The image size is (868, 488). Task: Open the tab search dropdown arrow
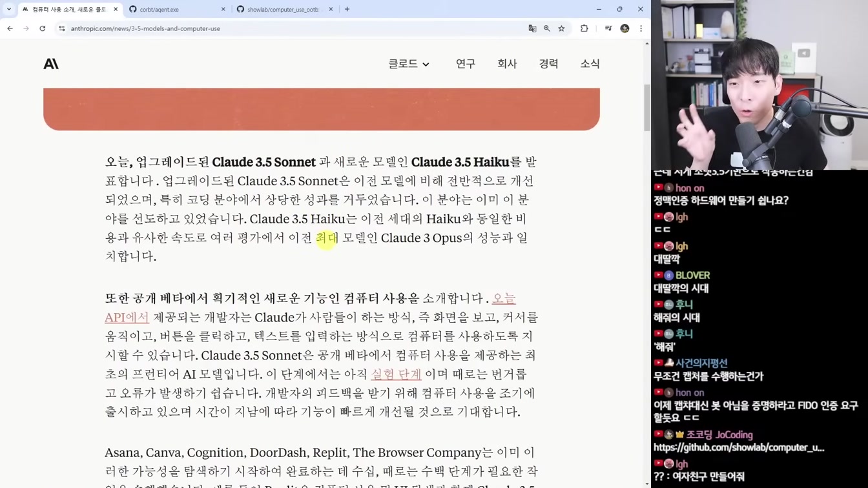tap(9, 9)
